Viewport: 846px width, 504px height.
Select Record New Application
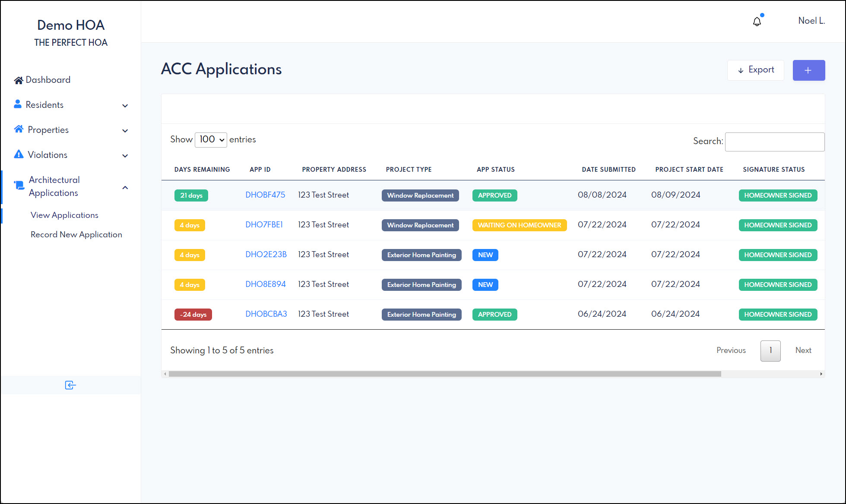click(76, 234)
